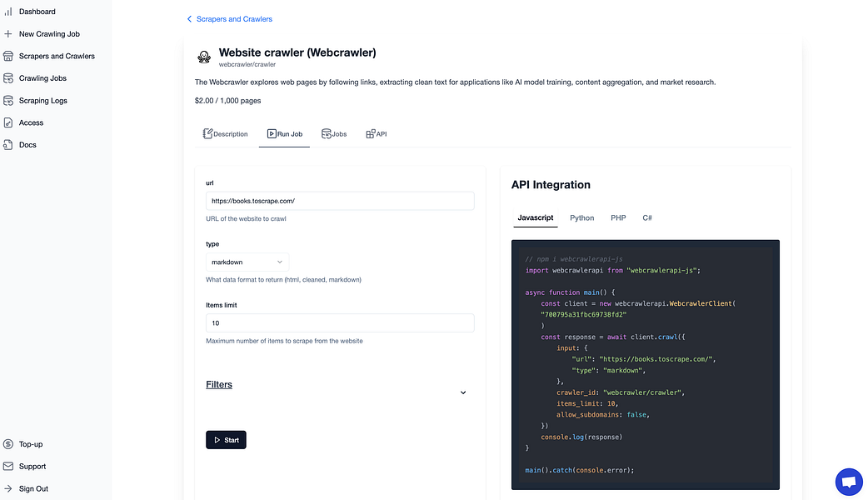Switch to the Description tab
868x500 pixels.
pos(225,133)
